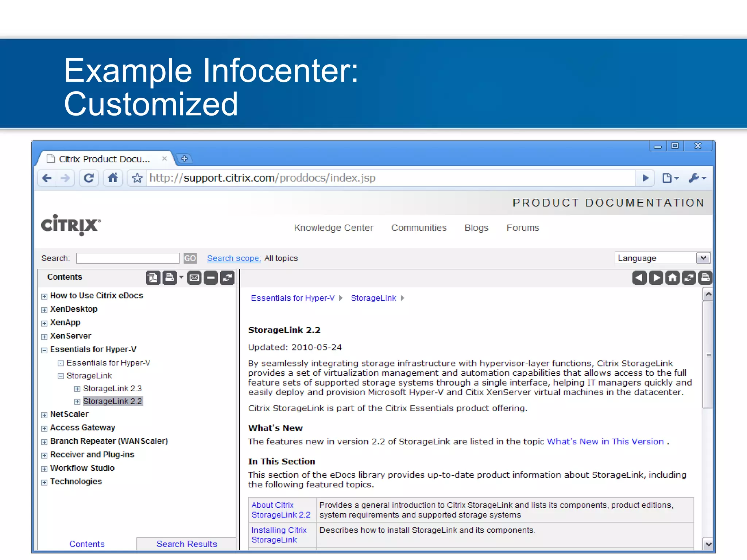Open the Language dropdown

tap(662, 258)
